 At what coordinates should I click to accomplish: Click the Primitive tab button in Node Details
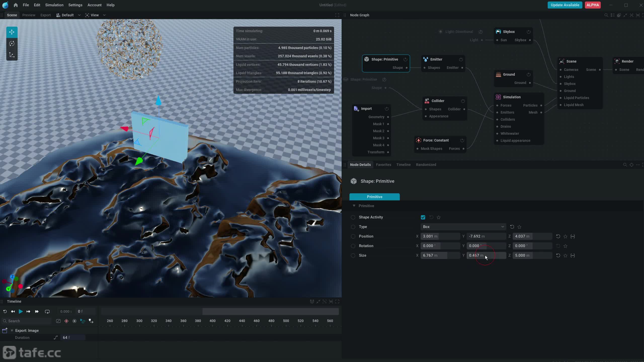(x=374, y=197)
